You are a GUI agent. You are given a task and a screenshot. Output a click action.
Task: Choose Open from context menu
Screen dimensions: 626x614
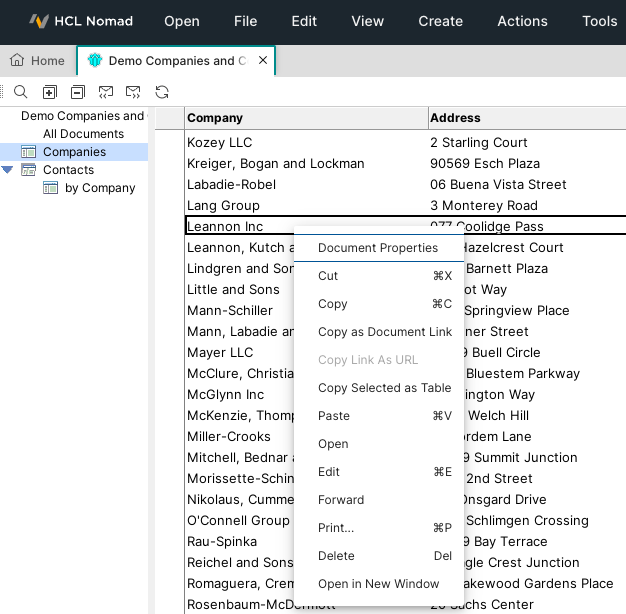[x=378, y=444]
